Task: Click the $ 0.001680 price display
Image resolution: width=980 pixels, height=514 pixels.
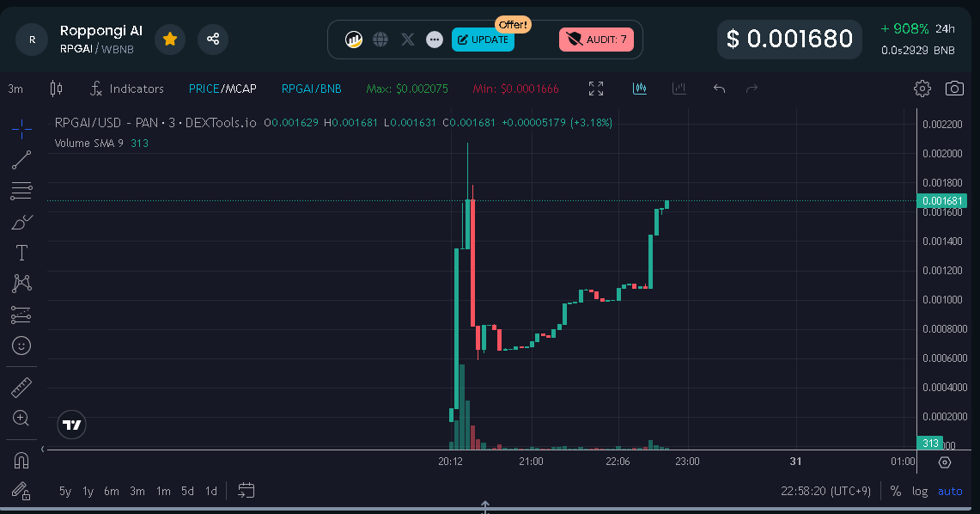Action: point(789,39)
